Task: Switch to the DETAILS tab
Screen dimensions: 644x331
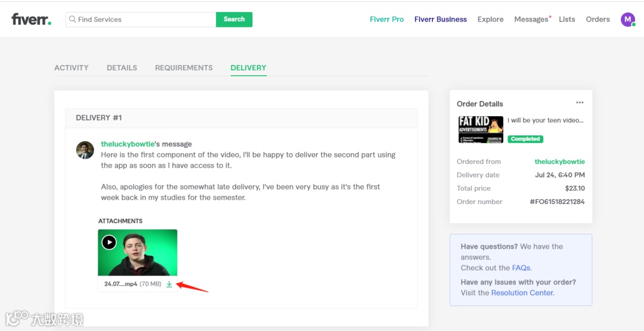Action: pos(122,68)
